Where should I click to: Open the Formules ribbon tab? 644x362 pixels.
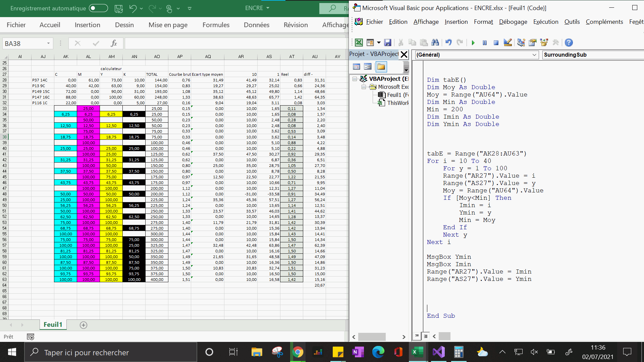click(216, 25)
